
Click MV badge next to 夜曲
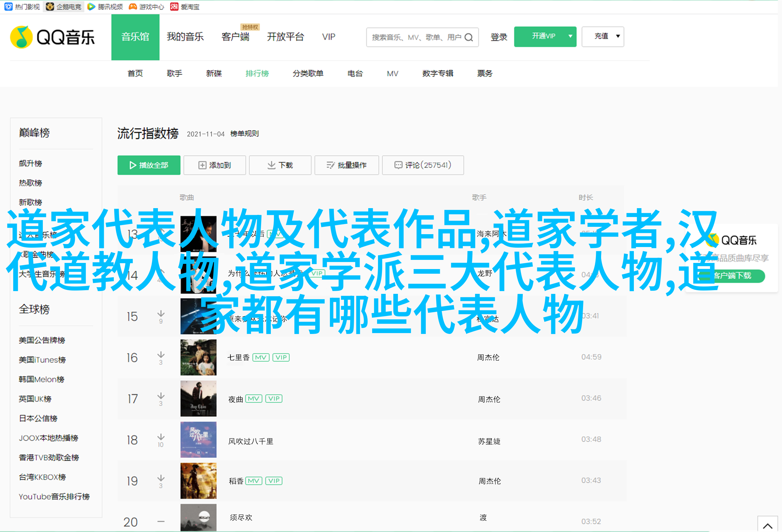pos(254,399)
